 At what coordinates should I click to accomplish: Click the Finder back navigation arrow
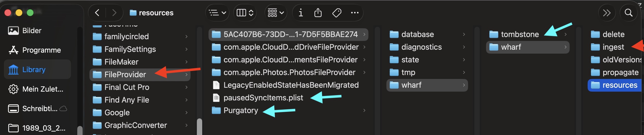pos(97,12)
